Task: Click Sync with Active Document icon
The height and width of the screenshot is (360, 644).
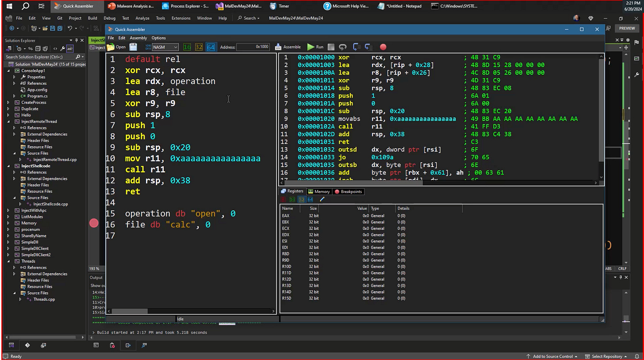Action: coord(31,49)
